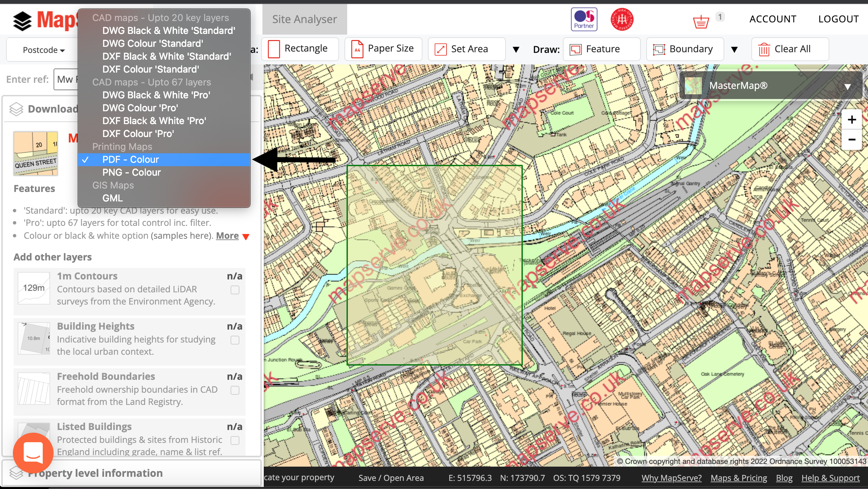Viewport: 868px width, 489px height.
Task: Click the red RIBA CPD badge icon
Action: (x=622, y=19)
